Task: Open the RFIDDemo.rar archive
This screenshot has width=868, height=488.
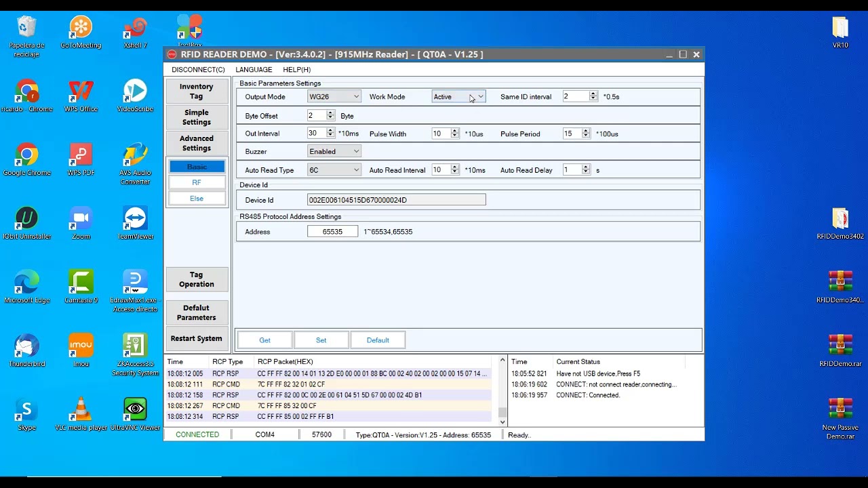Action: point(840,350)
